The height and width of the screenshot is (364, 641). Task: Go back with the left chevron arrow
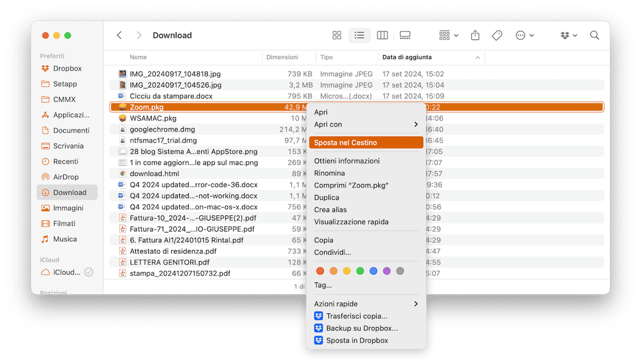(119, 35)
